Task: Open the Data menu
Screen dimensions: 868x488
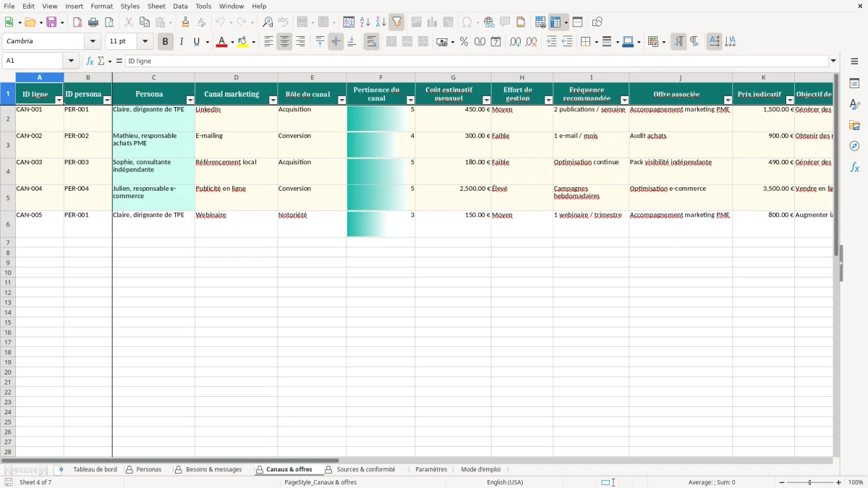Action: tap(180, 6)
